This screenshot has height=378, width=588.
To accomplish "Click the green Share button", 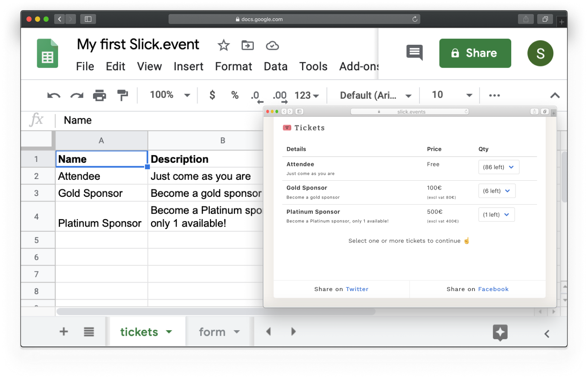I will coord(474,53).
